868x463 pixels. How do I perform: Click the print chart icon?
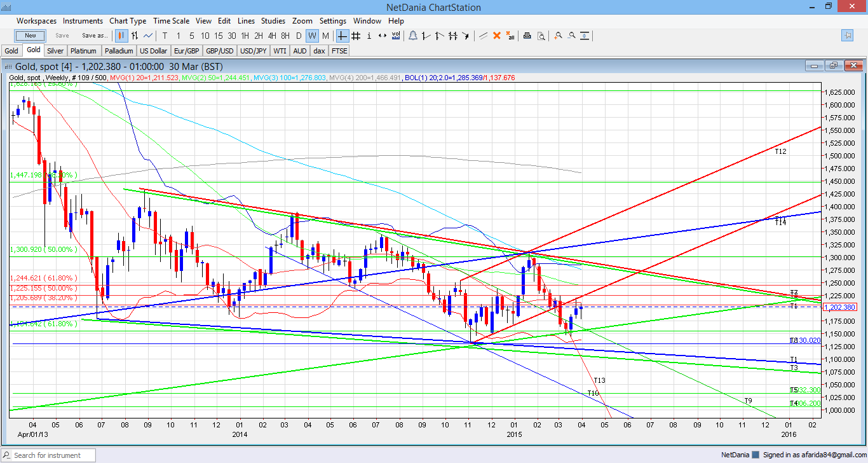pos(527,36)
